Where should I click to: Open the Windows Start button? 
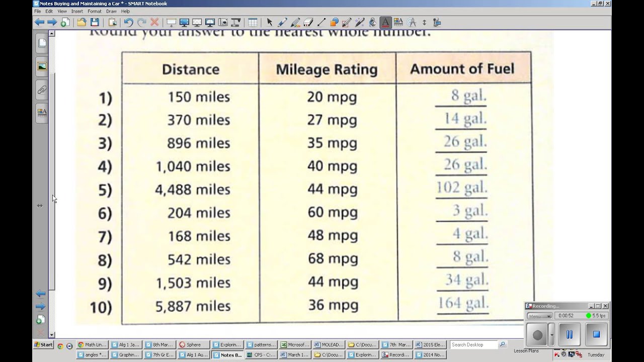(44, 345)
